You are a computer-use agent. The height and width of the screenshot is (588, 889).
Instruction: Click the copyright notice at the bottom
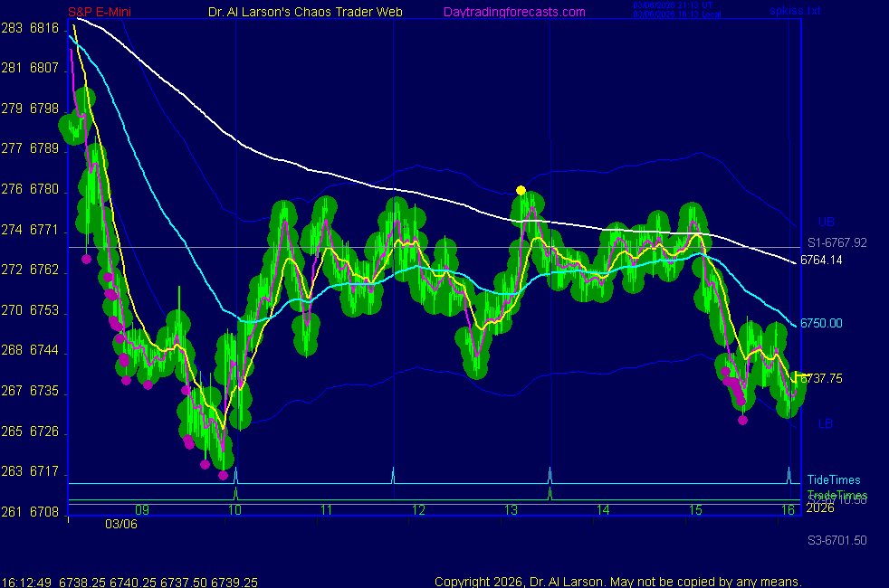point(617,582)
